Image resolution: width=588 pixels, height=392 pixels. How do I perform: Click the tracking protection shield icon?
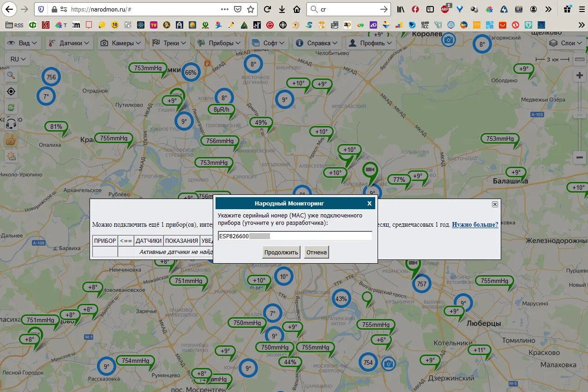[x=41, y=9]
